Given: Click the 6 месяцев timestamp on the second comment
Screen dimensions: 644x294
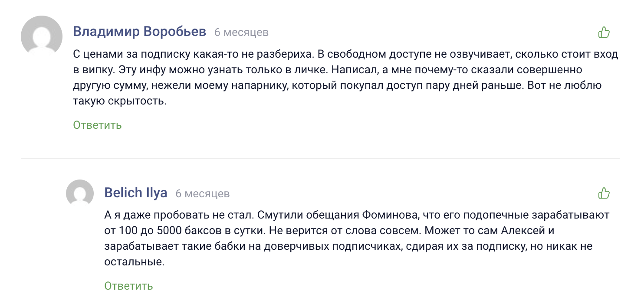Looking at the screenshot, I should (202, 193).
